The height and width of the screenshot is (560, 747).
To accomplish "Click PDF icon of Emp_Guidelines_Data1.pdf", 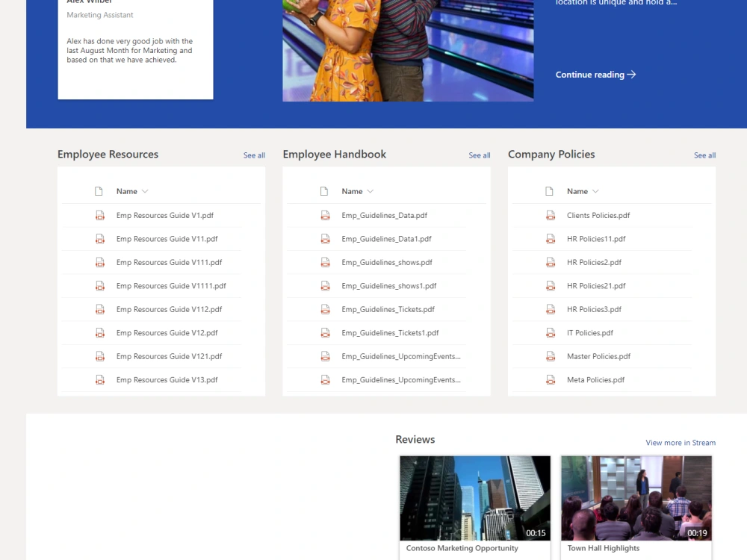I will pos(325,239).
